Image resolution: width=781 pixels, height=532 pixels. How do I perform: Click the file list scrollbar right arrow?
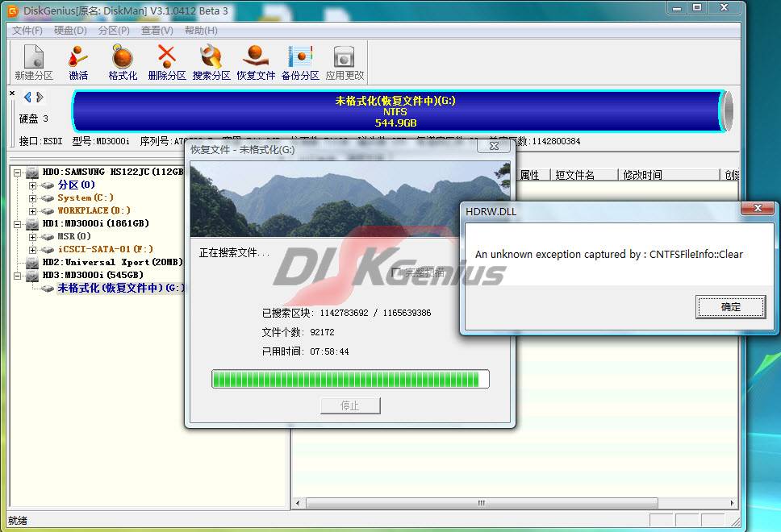[x=732, y=503]
